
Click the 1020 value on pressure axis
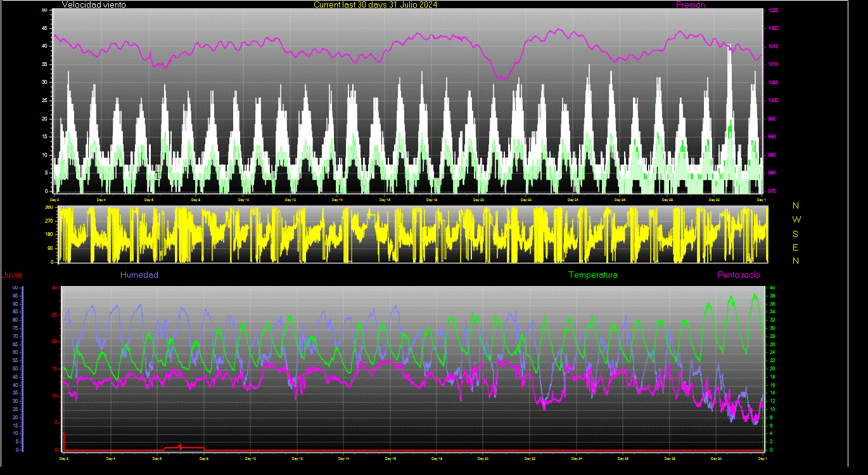773,29
